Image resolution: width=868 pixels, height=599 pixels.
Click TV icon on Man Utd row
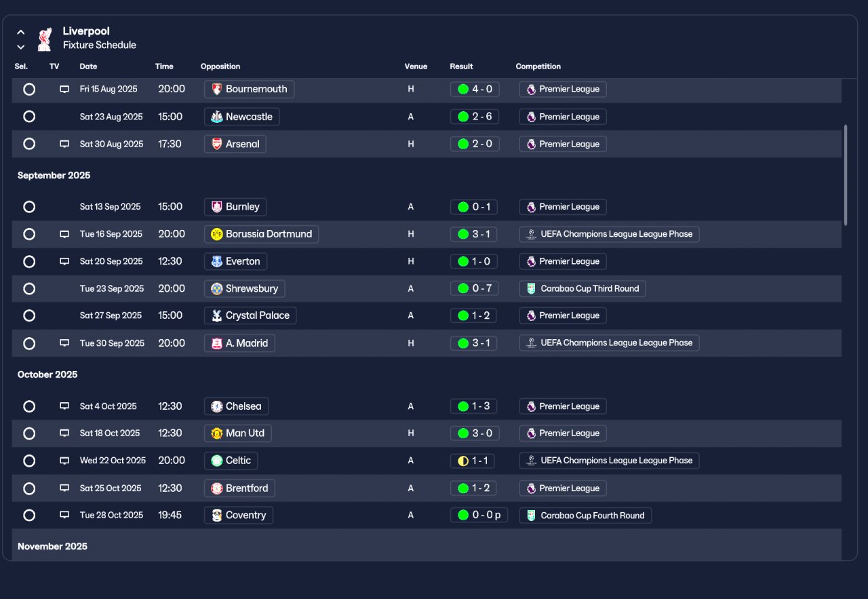click(64, 433)
